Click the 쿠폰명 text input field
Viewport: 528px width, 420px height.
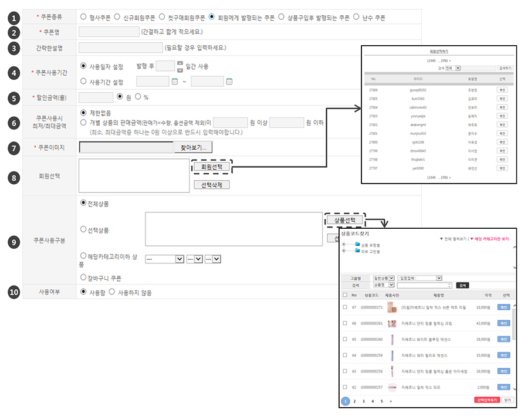(109, 32)
